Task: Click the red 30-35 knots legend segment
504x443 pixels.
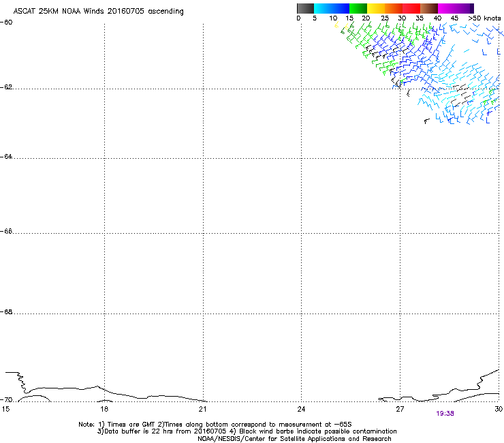Action: coord(411,8)
